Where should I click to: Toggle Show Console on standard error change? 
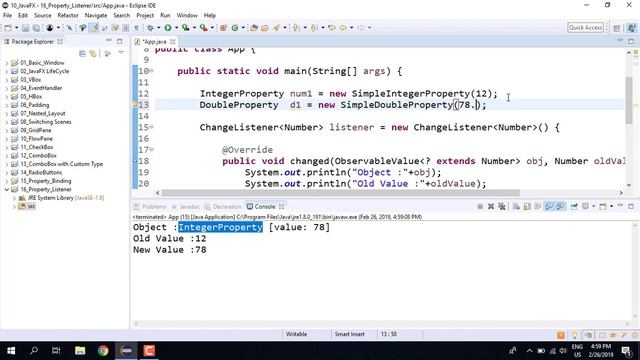[560, 207]
